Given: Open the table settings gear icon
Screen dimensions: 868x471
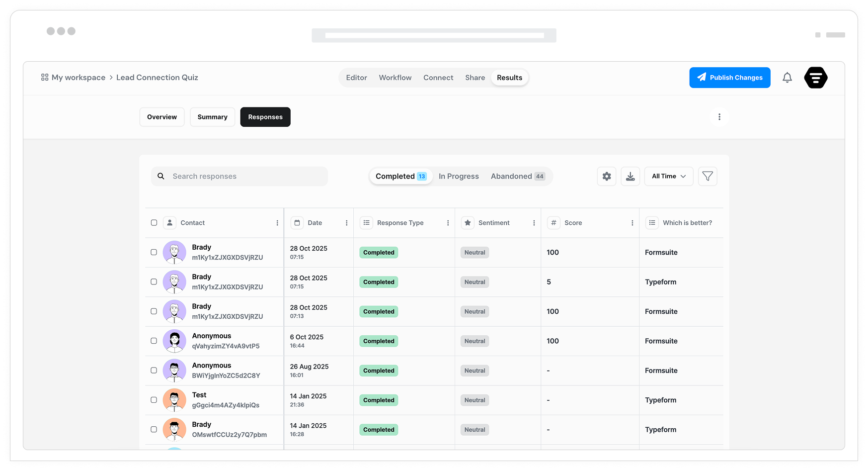Looking at the screenshot, I should point(606,177).
